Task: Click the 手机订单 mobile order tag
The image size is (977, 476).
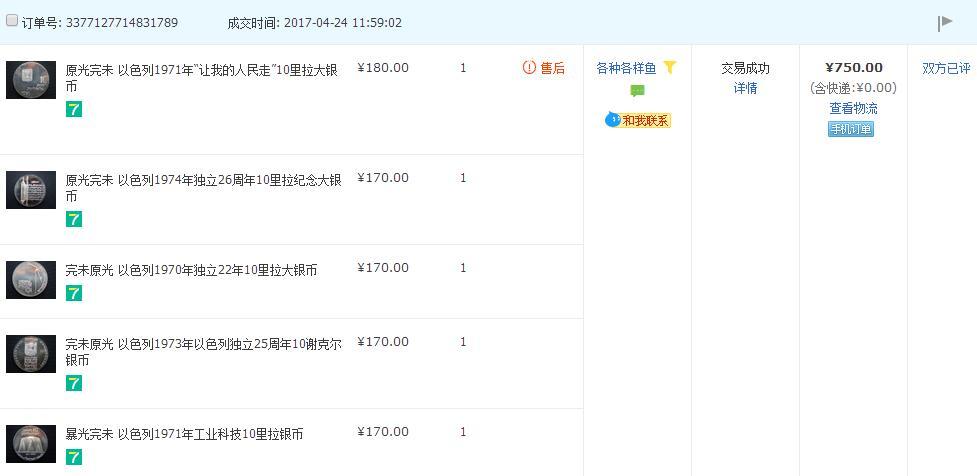Action: coord(851,130)
